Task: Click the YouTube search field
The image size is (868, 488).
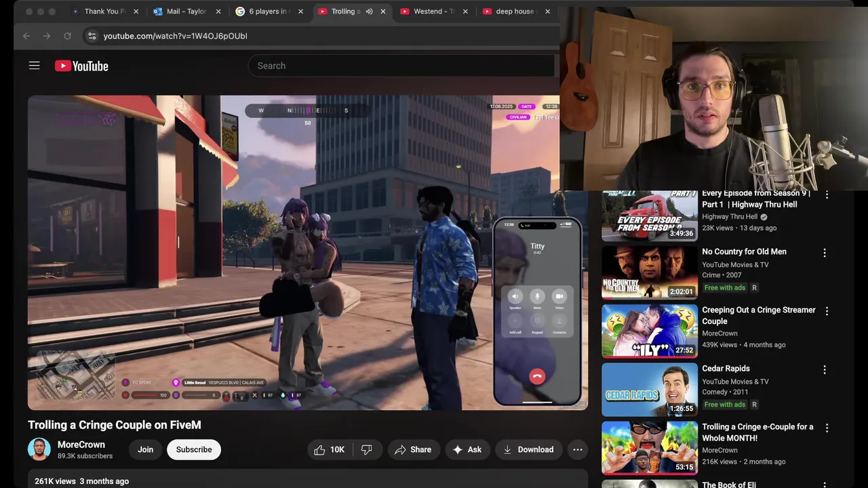Action: (x=401, y=66)
